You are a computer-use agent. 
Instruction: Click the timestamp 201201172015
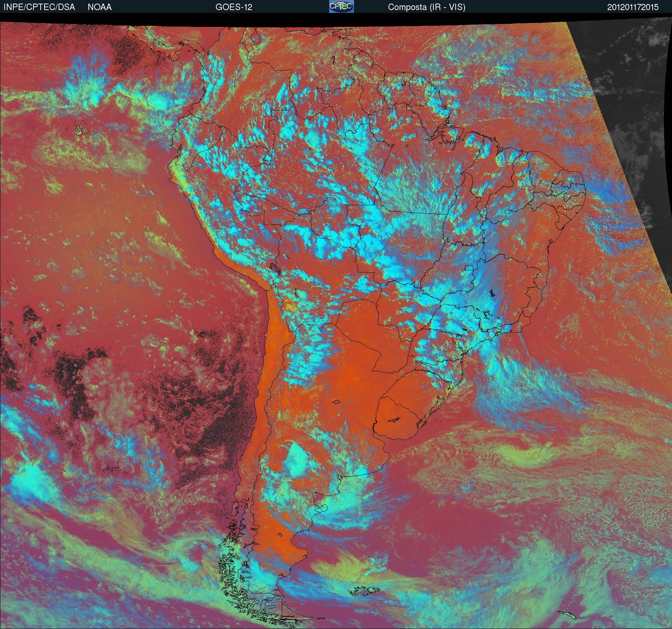point(633,7)
